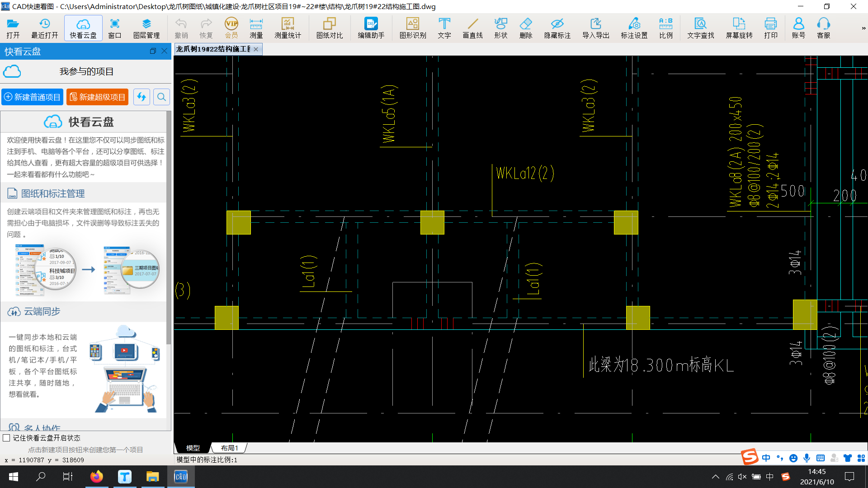Contact 客服 customer service

pyautogui.click(x=824, y=28)
